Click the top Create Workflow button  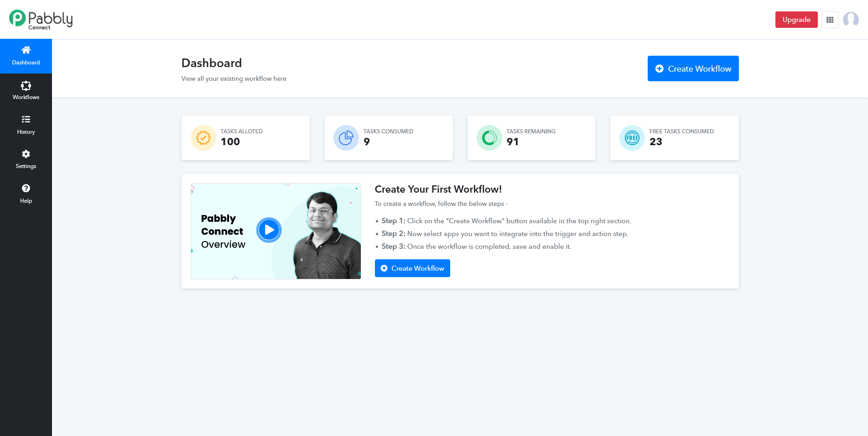pyautogui.click(x=693, y=68)
